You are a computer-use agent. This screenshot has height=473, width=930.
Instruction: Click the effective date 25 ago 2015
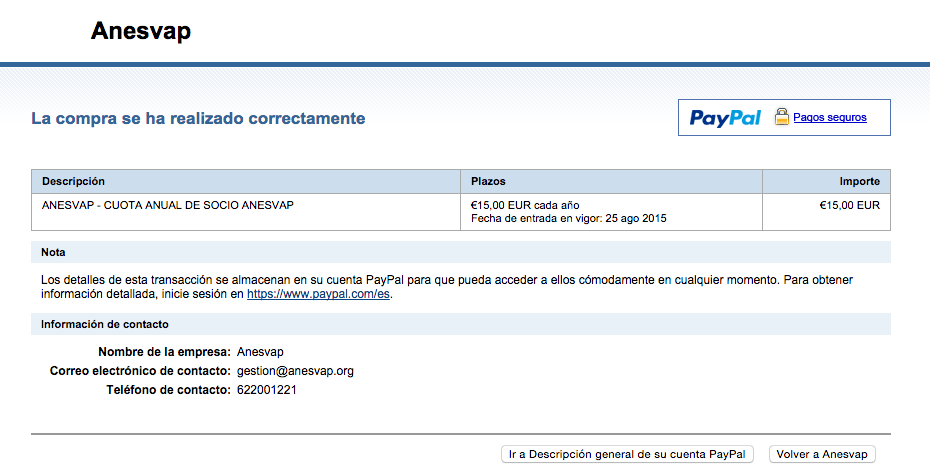coord(635,218)
